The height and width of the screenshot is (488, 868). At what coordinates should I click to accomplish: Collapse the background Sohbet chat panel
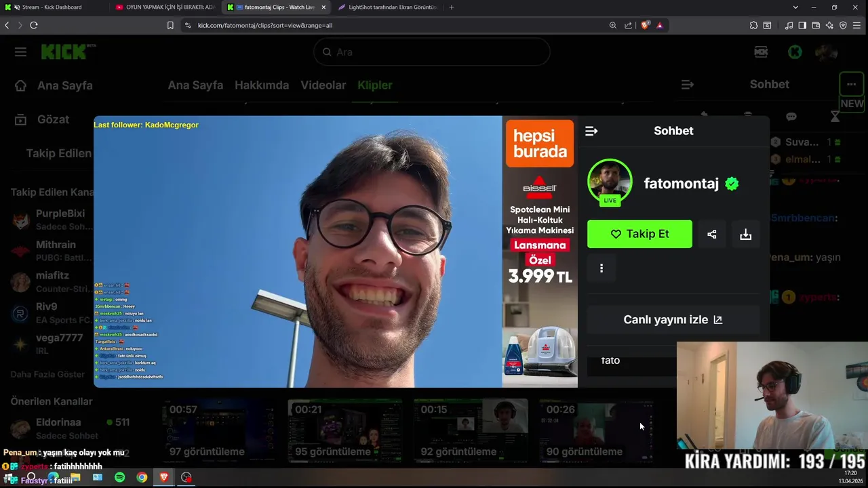tap(688, 85)
